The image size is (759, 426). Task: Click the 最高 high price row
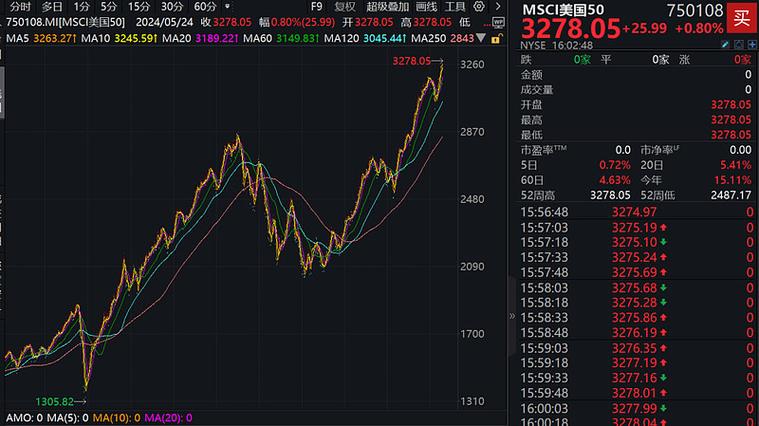pos(636,120)
